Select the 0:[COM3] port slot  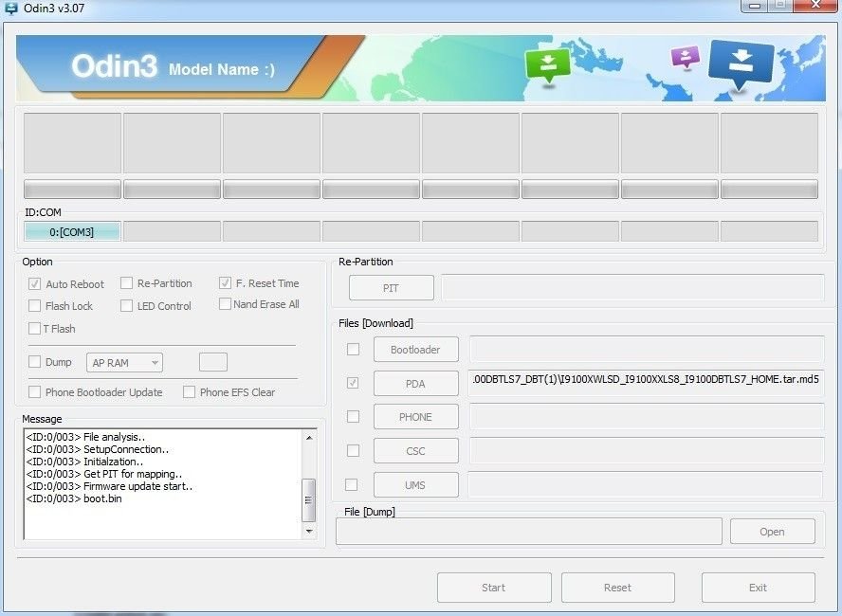click(x=72, y=231)
